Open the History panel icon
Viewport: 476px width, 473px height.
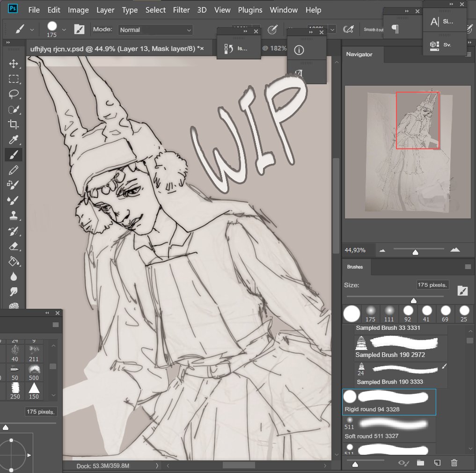tap(228, 49)
